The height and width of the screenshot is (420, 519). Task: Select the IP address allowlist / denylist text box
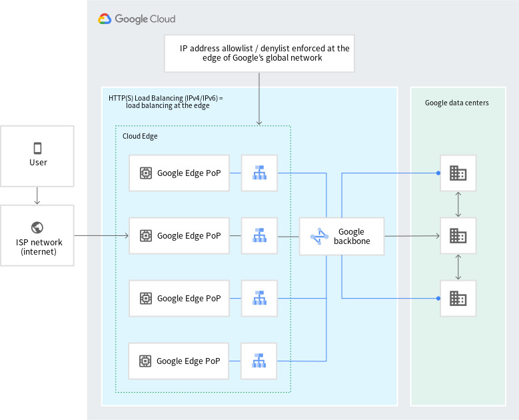click(x=259, y=53)
